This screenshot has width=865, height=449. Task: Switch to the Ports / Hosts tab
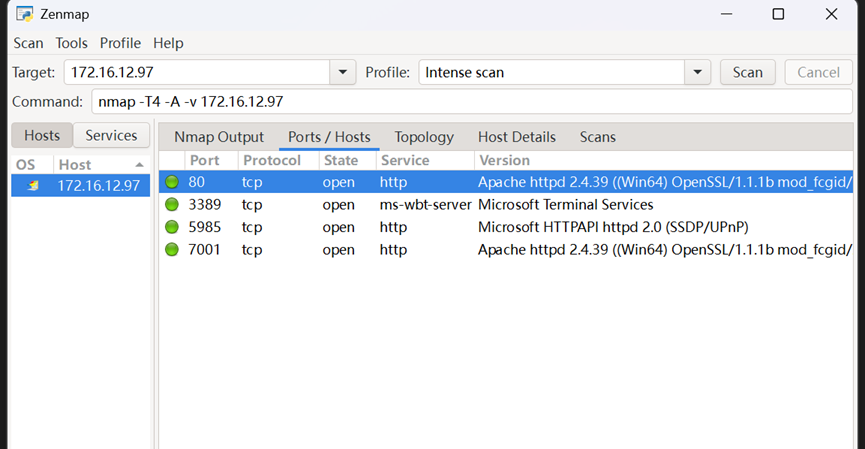[329, 137]
